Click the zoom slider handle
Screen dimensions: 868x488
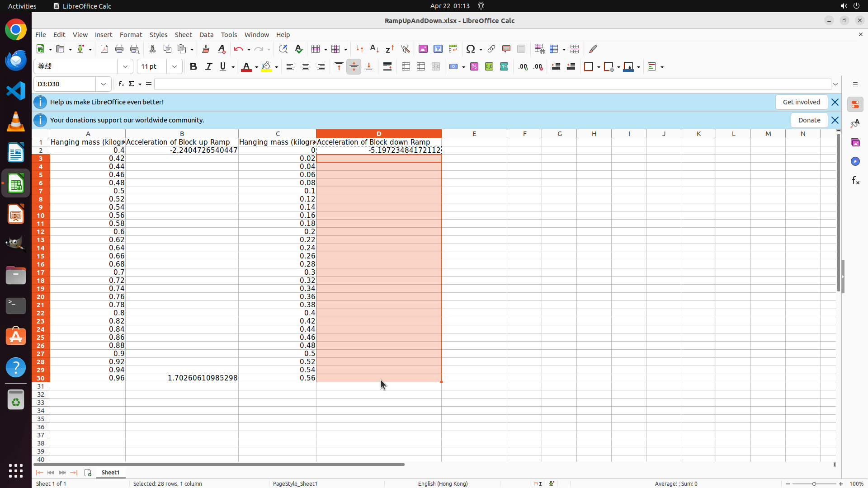point(814,483)
